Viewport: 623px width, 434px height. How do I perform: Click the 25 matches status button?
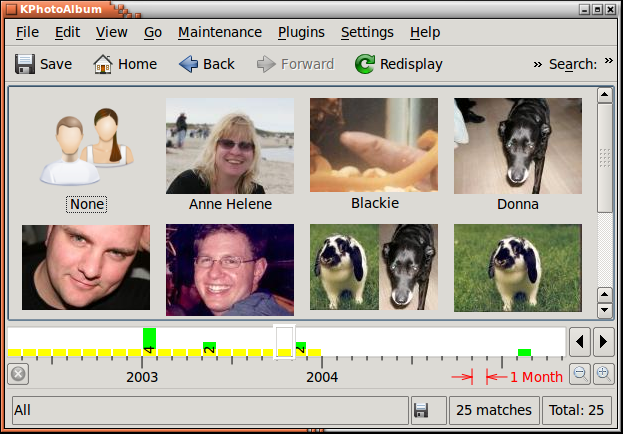click(x=492, y=410)
